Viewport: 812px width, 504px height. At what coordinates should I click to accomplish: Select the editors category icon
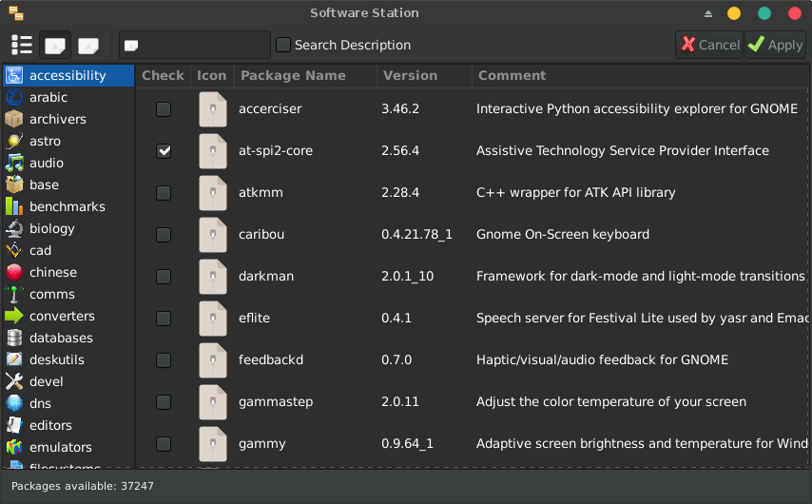coord(14,425)
